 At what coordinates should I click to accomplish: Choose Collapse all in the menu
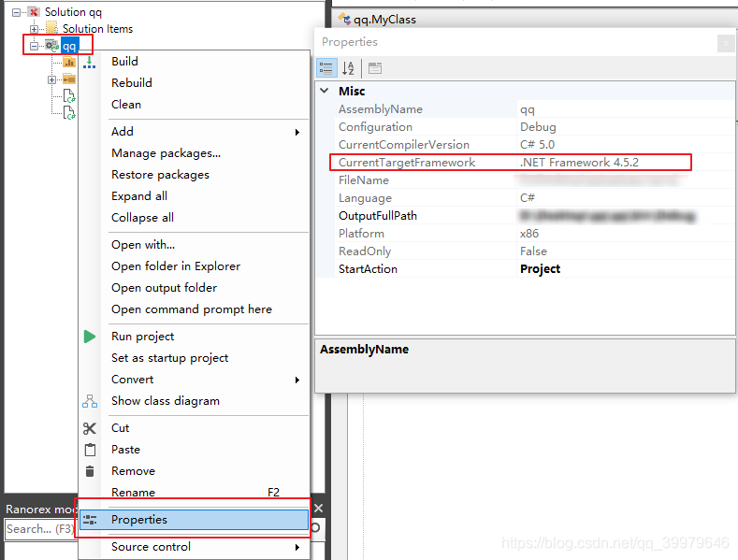click(194, 218)
